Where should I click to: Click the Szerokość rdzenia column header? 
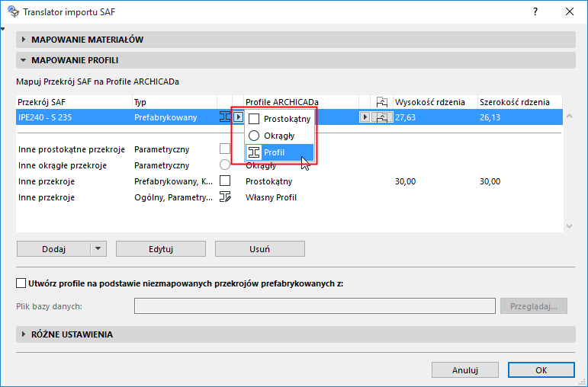(x=520, y=102)
